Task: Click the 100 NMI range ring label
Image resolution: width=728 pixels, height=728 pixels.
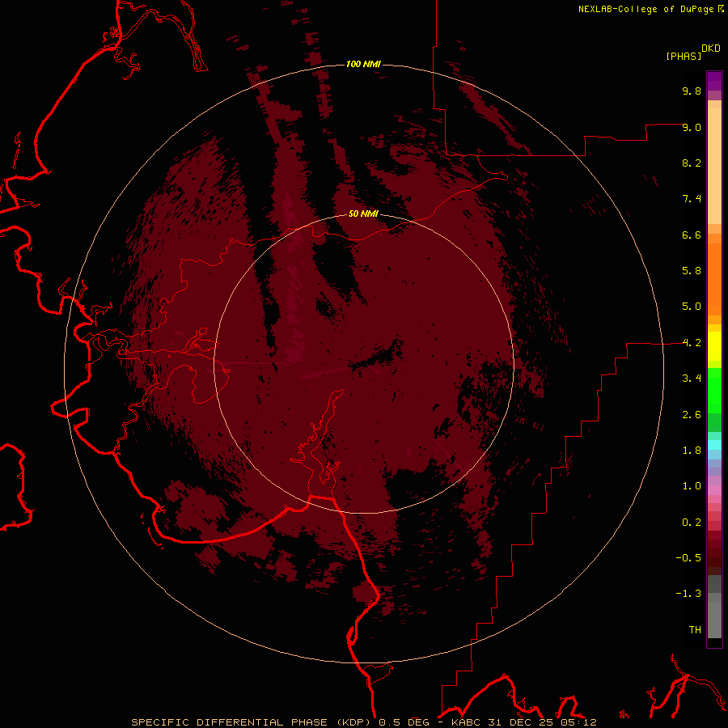Action: pyautogui.click(x=363, y=64)
